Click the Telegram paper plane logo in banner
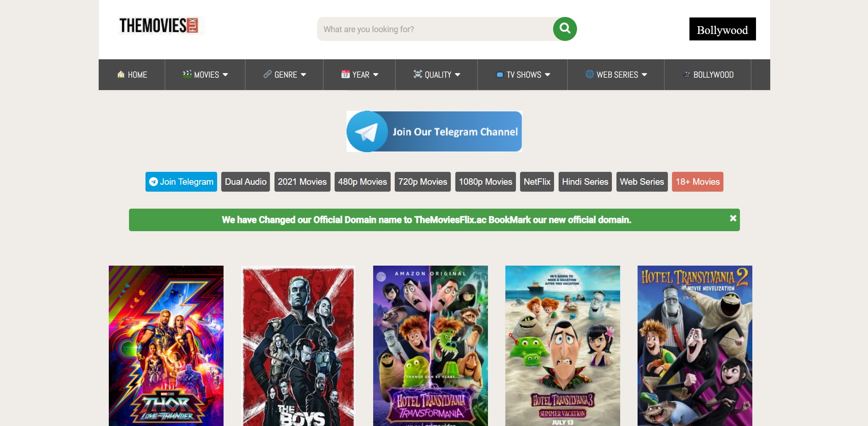Image resolution: width=868 pixels, height=426 pixels. click(367, 132)
